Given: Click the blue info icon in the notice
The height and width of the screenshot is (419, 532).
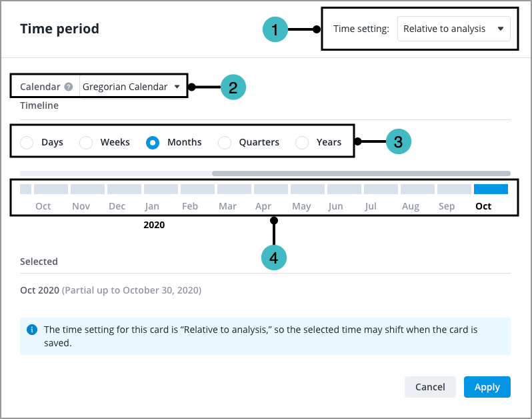Looking at the screenshot, I should [x=32, y=330].
